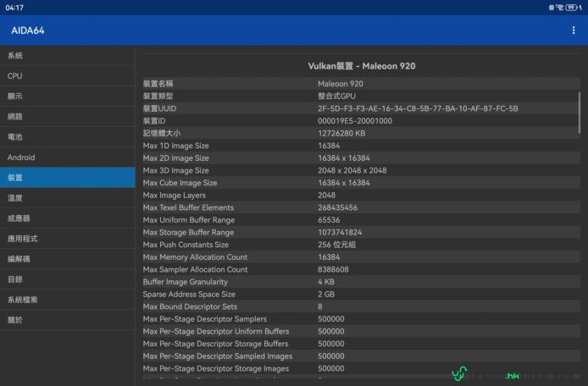Open the 電池 section

(68, 137)
